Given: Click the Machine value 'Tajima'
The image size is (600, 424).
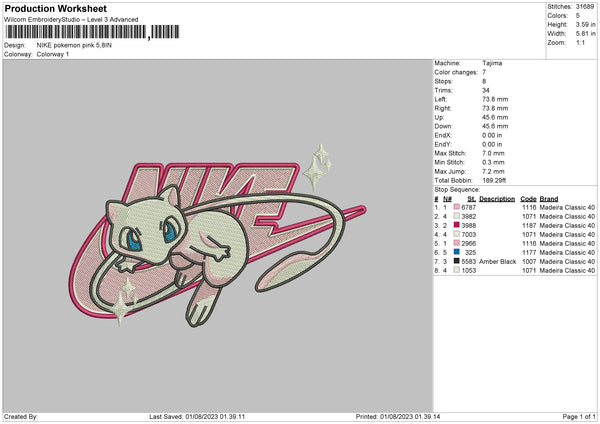Looking at the screenshot, I should 492,63.
